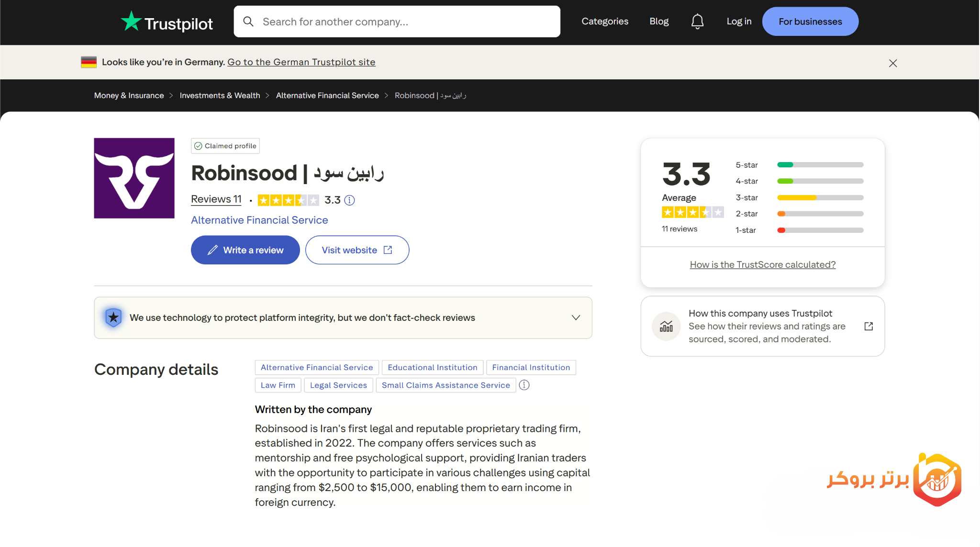Open the Categories menu

point(605,22)
